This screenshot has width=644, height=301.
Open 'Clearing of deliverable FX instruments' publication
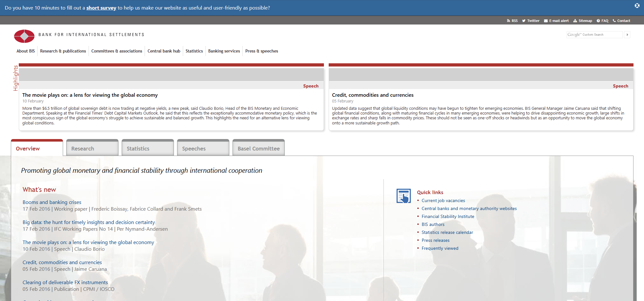click(x=65, y=282)
